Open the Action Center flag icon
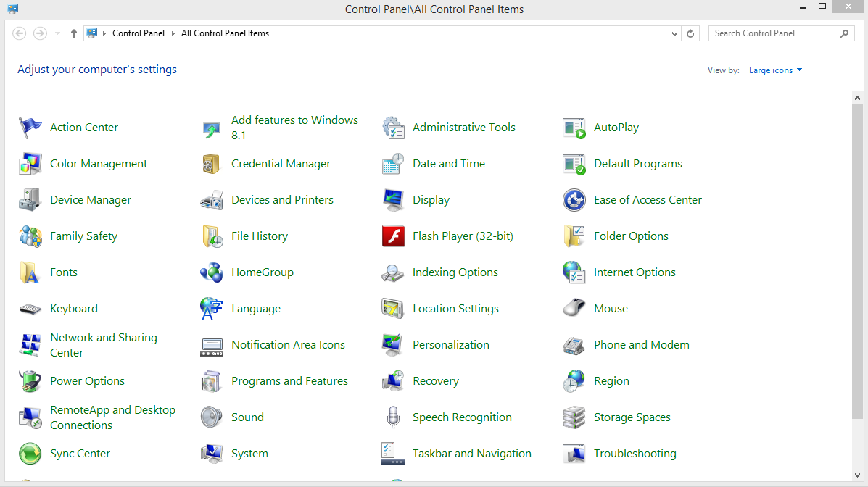Image resolution: width=868 pixels, height=487 pixels. tap(30, 128)
